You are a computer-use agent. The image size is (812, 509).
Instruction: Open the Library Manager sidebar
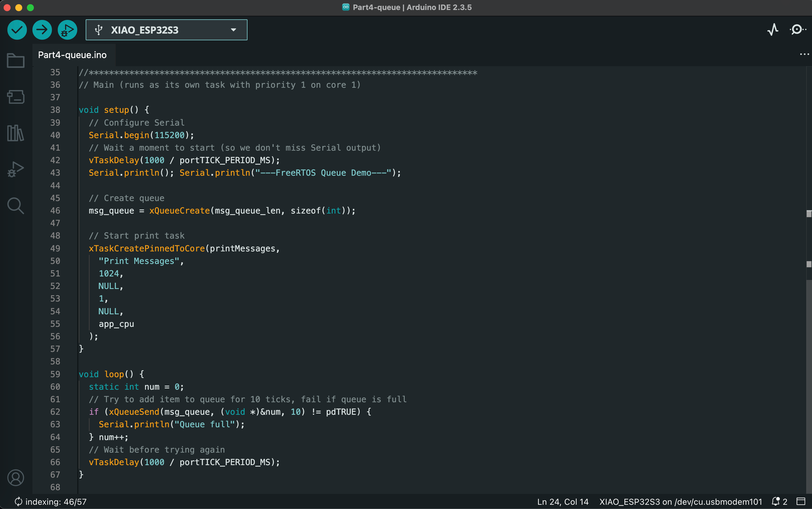15,133
